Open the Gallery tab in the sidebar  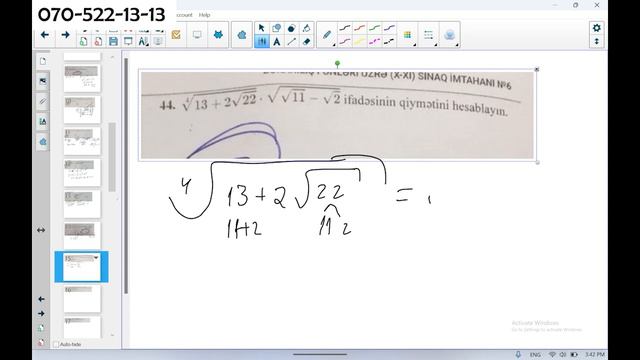click(x=43, y=81)
